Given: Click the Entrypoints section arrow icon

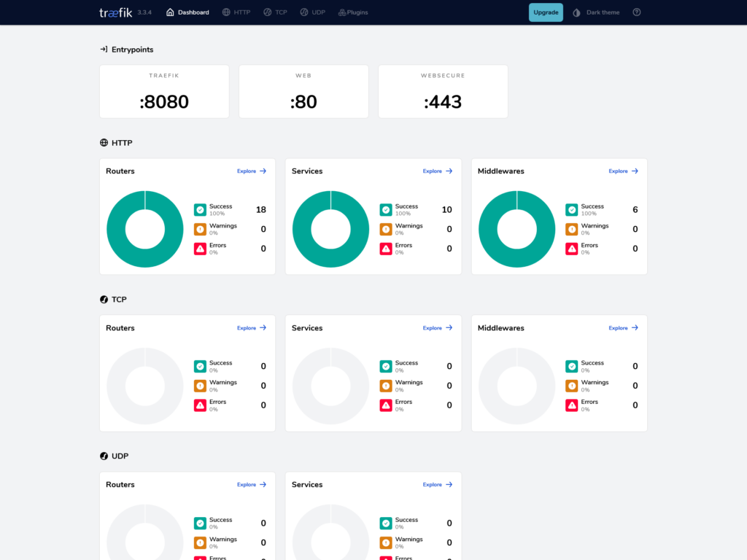Looking at the screenshot, I should (x=104, y=50).
